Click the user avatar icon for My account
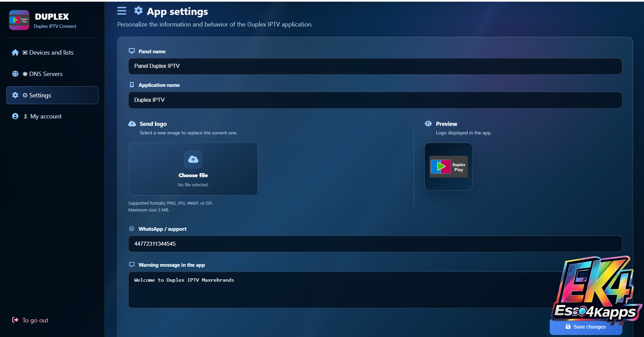644x337 pixels. point(15,116)
